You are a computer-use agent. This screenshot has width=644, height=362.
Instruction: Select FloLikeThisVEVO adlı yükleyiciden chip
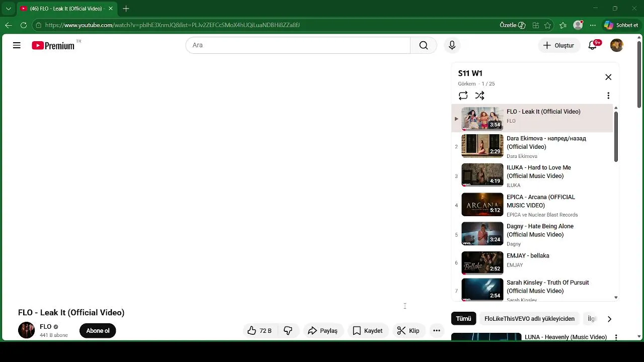tap(529, 319)
